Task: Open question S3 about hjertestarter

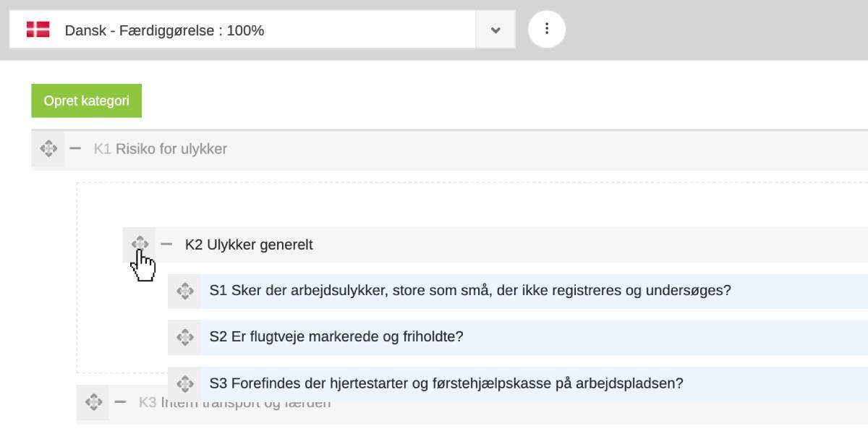Action: 446,383
